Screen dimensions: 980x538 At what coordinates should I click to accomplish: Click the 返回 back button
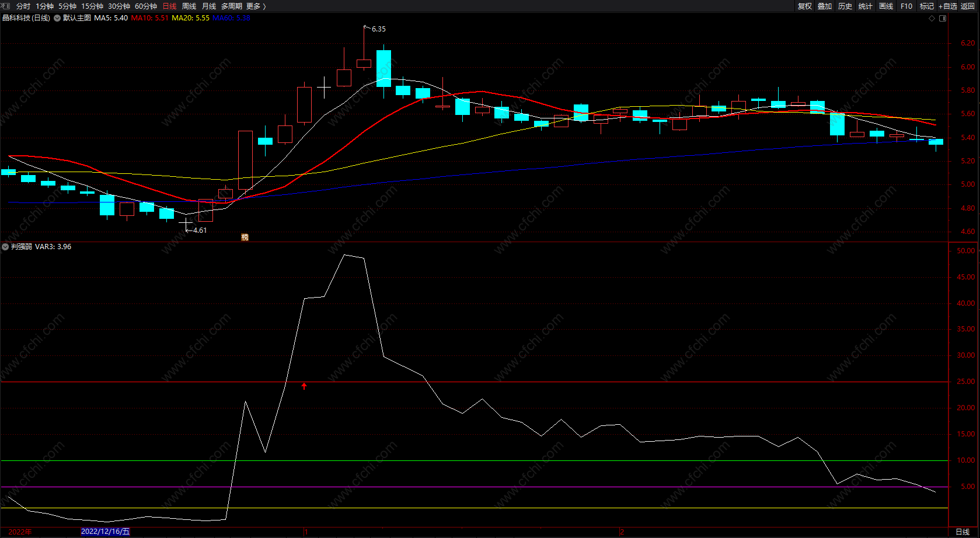(968, 6)
